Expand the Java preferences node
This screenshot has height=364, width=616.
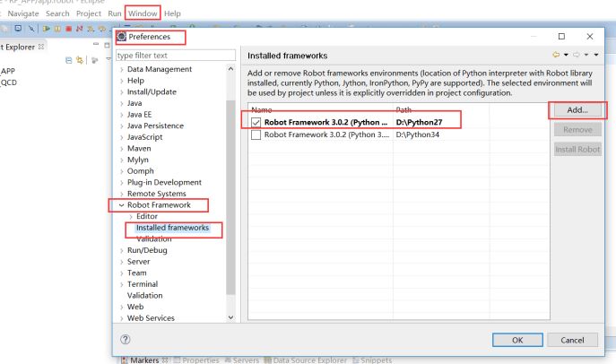click(121, 103)
